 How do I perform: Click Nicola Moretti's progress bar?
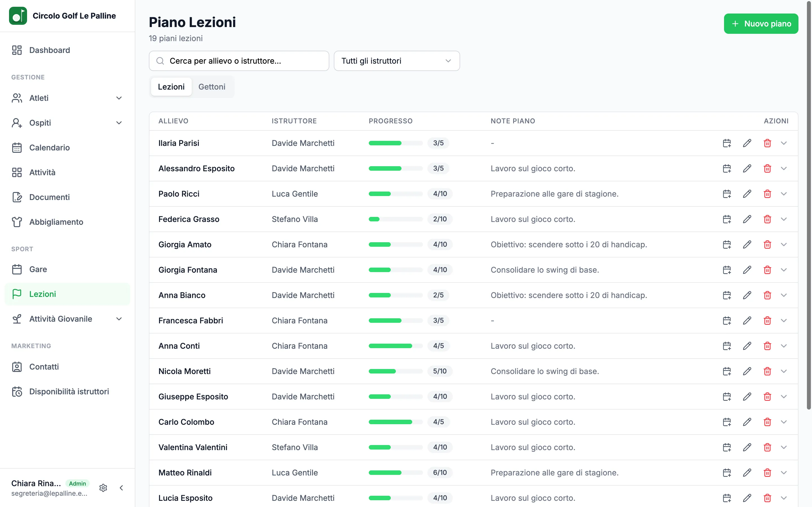click(396, 372)
